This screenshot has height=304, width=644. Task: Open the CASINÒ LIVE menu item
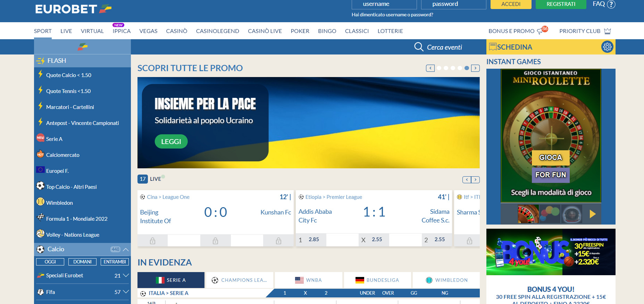point(265,31)
